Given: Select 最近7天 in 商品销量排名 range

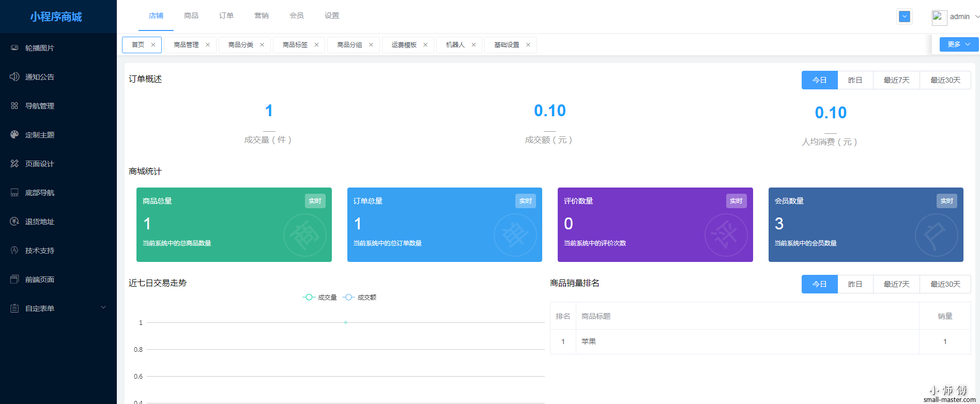Looking at the screenshot, I should (897, 284).
